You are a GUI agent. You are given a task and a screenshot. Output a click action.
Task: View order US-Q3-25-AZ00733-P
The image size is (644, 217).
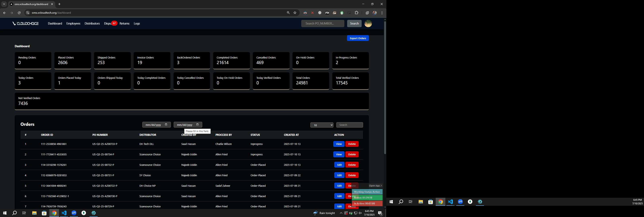click(x=339, y=144)
